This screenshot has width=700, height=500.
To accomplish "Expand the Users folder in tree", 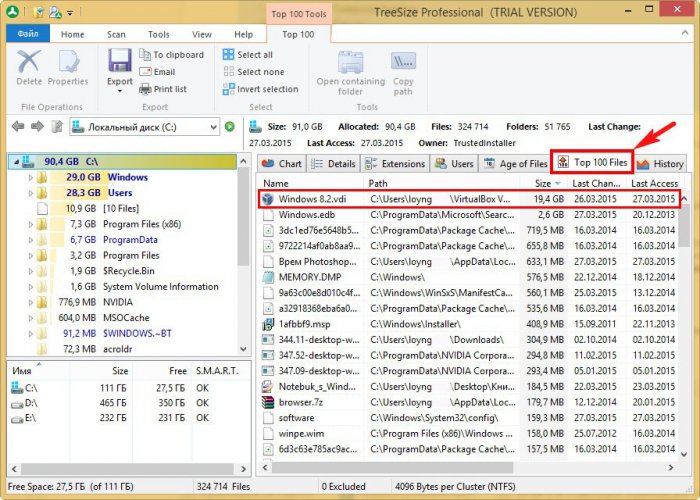I will 30,192.
